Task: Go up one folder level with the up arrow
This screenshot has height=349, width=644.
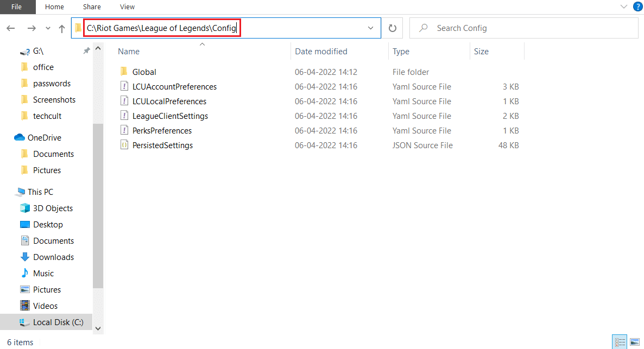Action: pyautogui.click(x=61, y=28)
